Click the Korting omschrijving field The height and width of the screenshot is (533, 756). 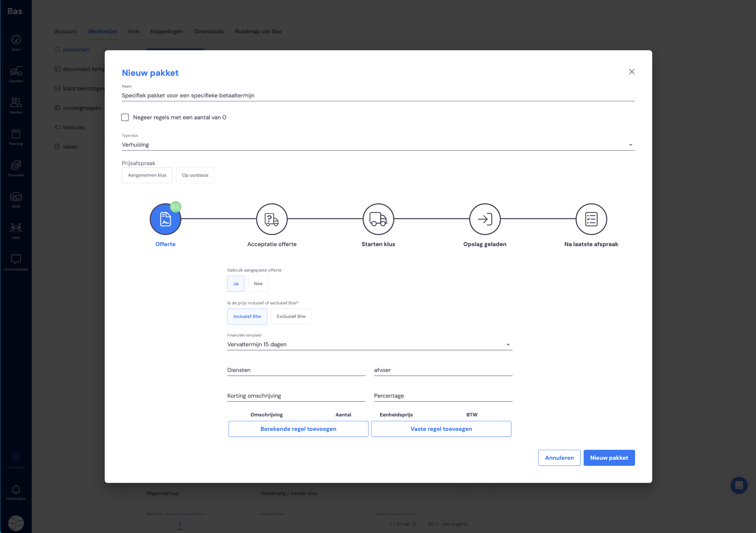tap(296, 395)
